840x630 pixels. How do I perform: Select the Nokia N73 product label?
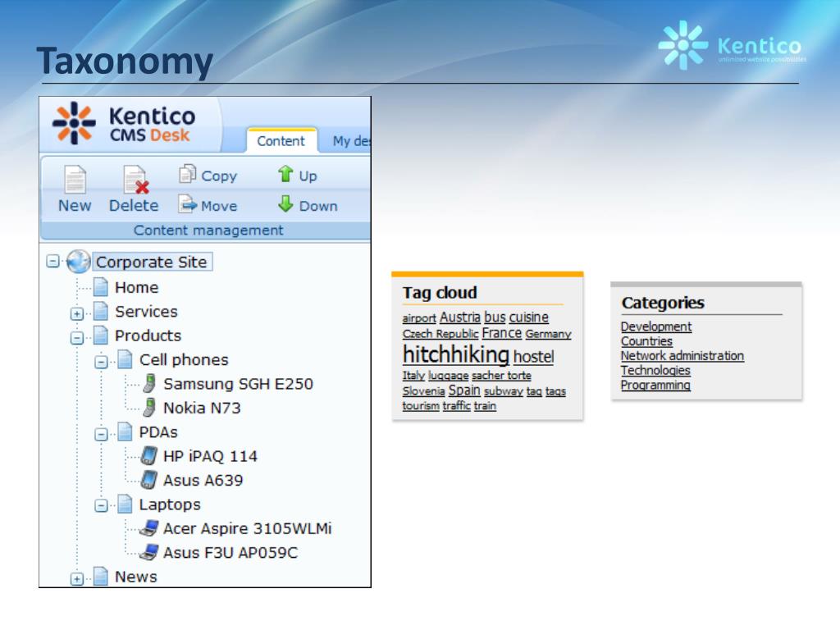(x=202, y=409)
